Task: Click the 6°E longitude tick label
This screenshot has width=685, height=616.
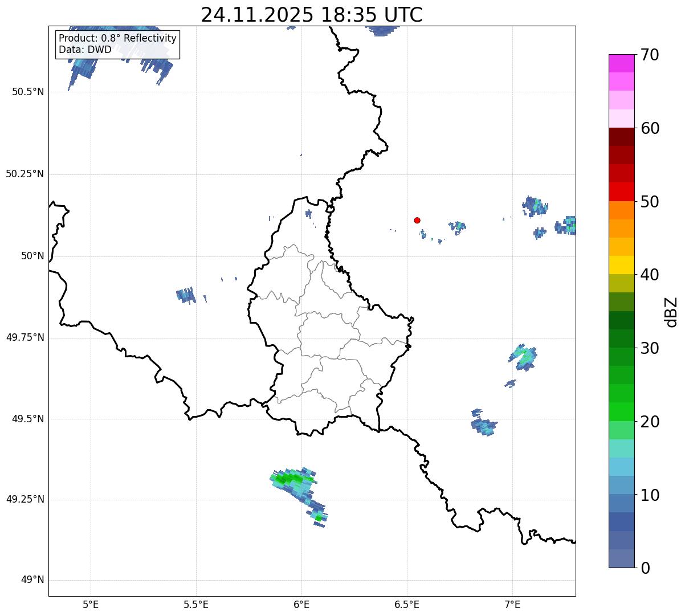Action: pos(301,605)
